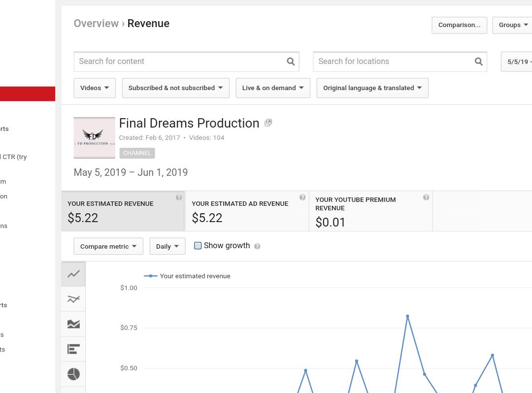Go back to Overview breadcrumb
532x393 pixels.
point(96,24)
